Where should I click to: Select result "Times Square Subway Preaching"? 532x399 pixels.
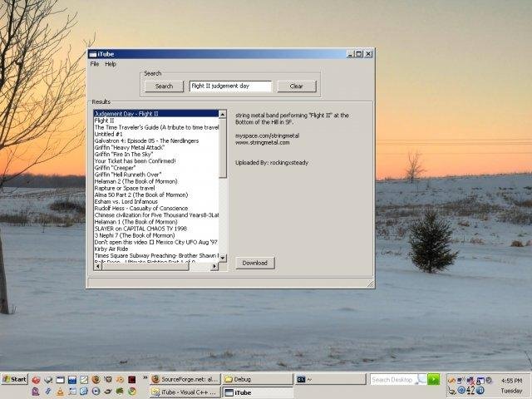pyautogui.click(x=156, y=256)
